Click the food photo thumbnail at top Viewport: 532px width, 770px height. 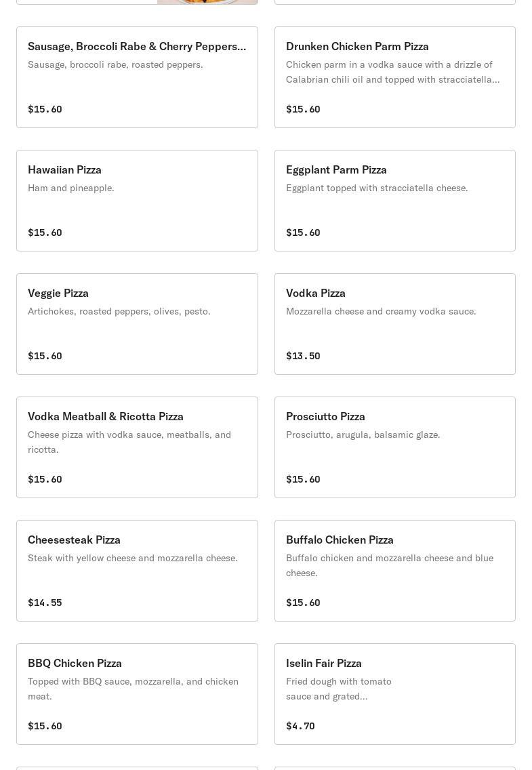click(x=207, y=2)
